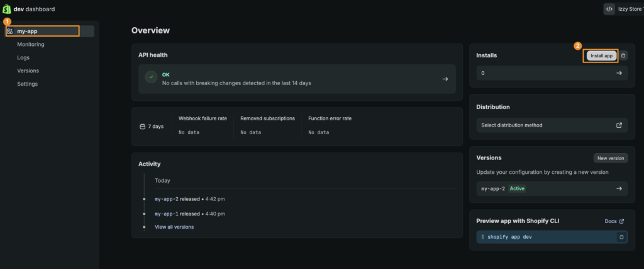The width and height of the screenshot is (644, 269).
Task: Open external link icon for distribution method
Action: point(619,125)
